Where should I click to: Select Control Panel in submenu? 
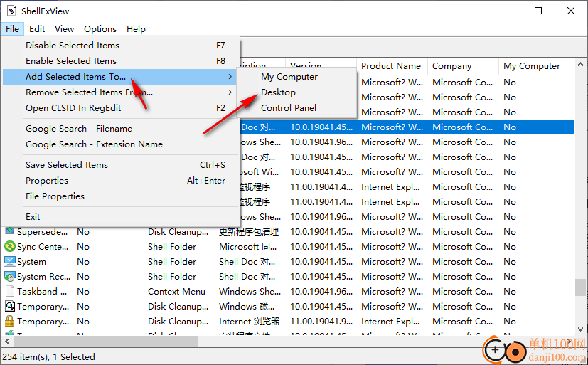[296, 108]
